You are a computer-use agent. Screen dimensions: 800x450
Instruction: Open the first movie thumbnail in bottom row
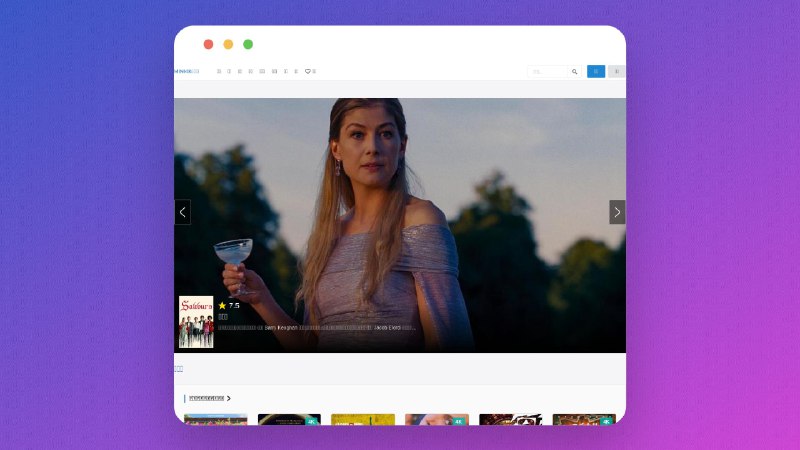tap(215, 419)
